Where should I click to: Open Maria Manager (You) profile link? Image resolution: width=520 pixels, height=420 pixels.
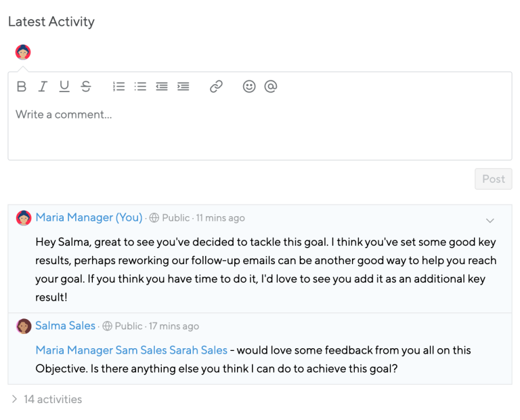tap(89, 217)
